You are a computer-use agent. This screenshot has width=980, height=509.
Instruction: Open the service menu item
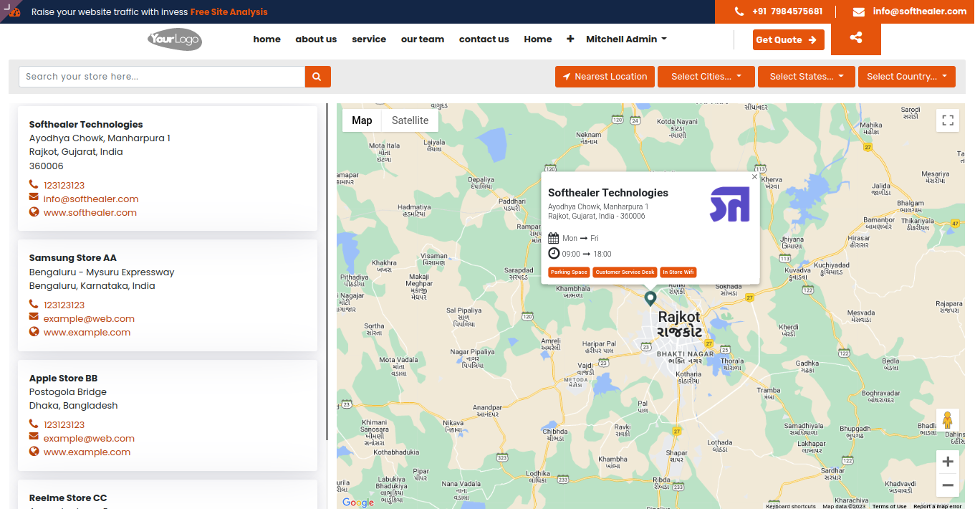(x=369, y=39)
